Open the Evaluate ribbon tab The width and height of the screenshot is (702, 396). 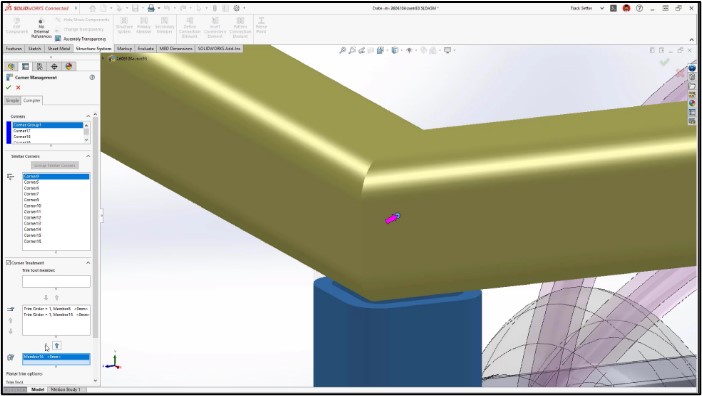(146, 48)
